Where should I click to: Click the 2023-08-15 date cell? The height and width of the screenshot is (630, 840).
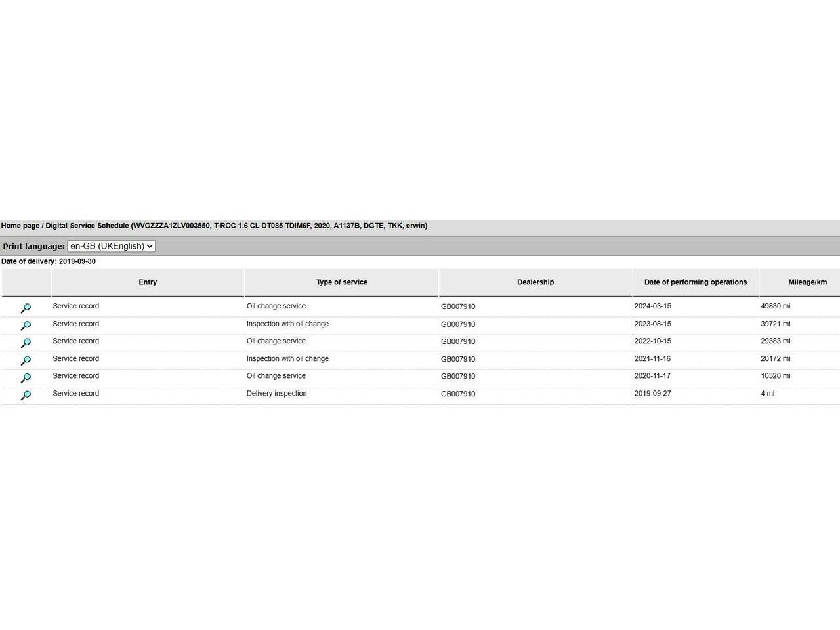pyautogui.click(x=652, y=324)
